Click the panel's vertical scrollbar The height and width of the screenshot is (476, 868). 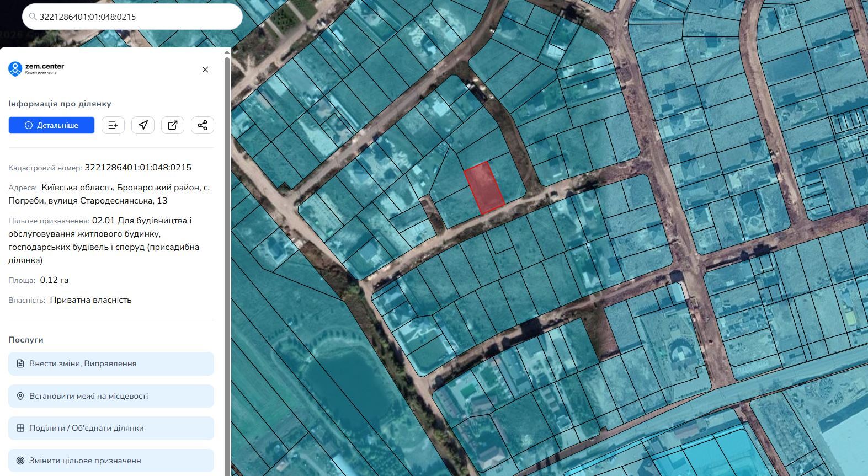pyautogui.click(x=227, y=265)
